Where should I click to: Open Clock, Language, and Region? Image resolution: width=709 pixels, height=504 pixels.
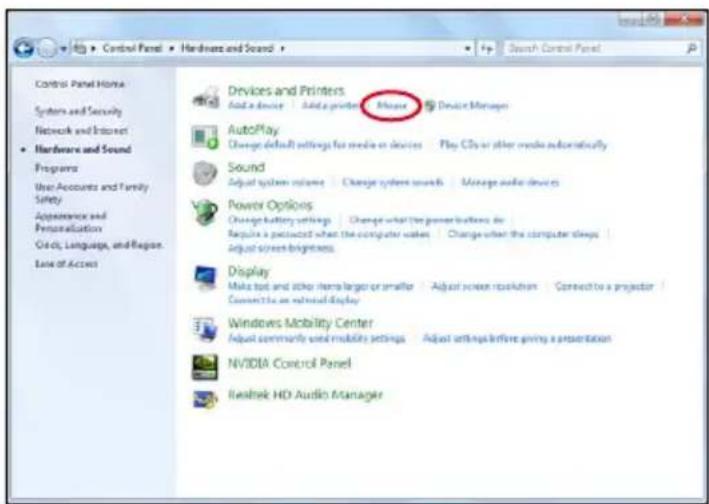point(99,245)
